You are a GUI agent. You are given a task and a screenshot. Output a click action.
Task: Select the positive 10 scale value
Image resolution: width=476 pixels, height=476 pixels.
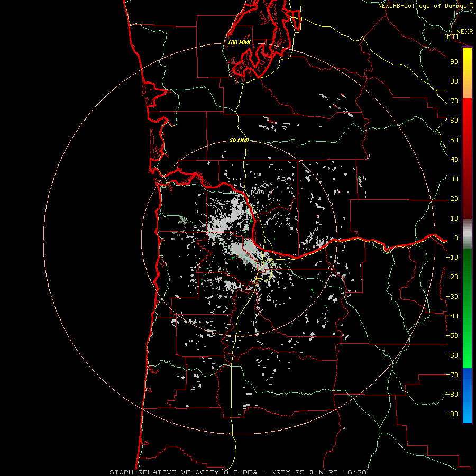click(454, 218)
